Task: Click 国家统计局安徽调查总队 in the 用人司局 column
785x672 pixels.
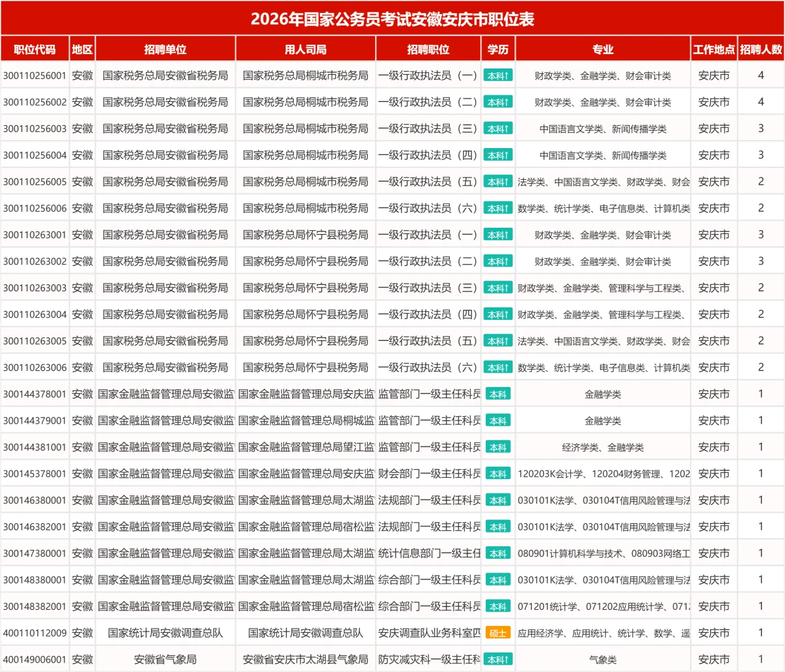Action: point(305,633)
